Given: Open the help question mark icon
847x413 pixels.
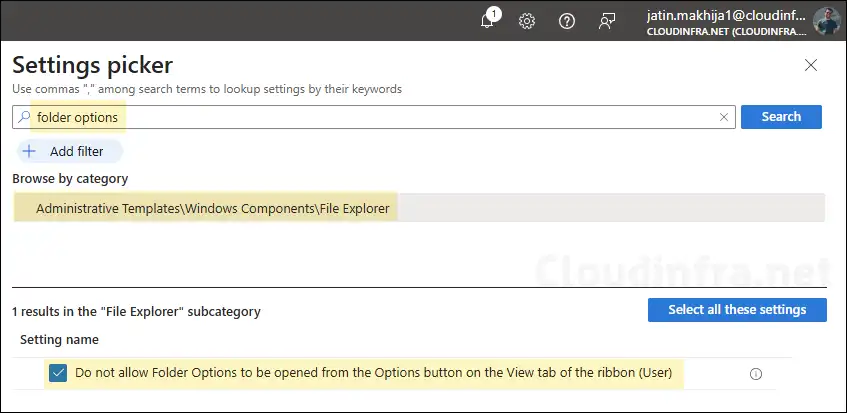Looking at the screenshot, I should 566,21.
